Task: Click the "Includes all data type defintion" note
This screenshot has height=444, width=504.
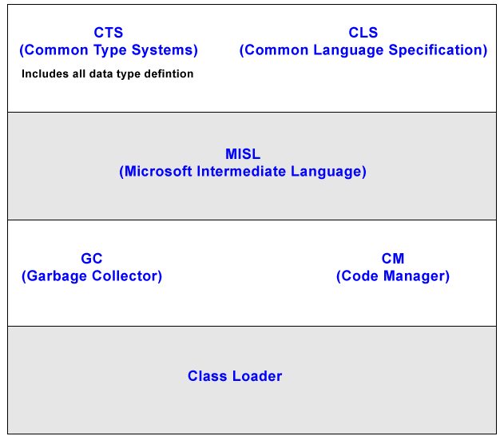Action: pos(107,74)
